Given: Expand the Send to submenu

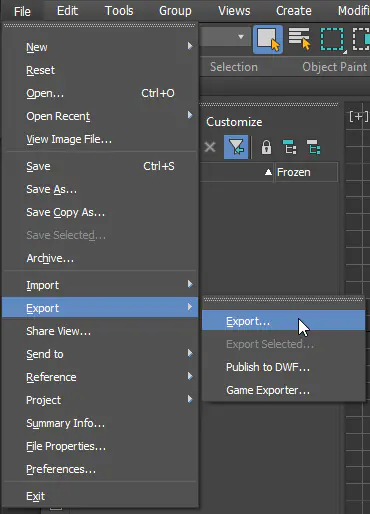Looking at the screenshot, I should tap(100, 354).
